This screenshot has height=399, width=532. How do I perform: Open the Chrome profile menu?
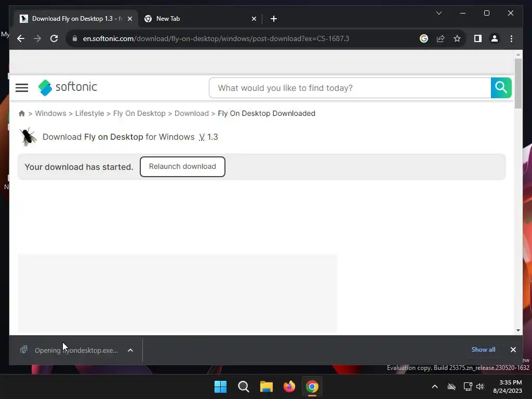[495, 38]
